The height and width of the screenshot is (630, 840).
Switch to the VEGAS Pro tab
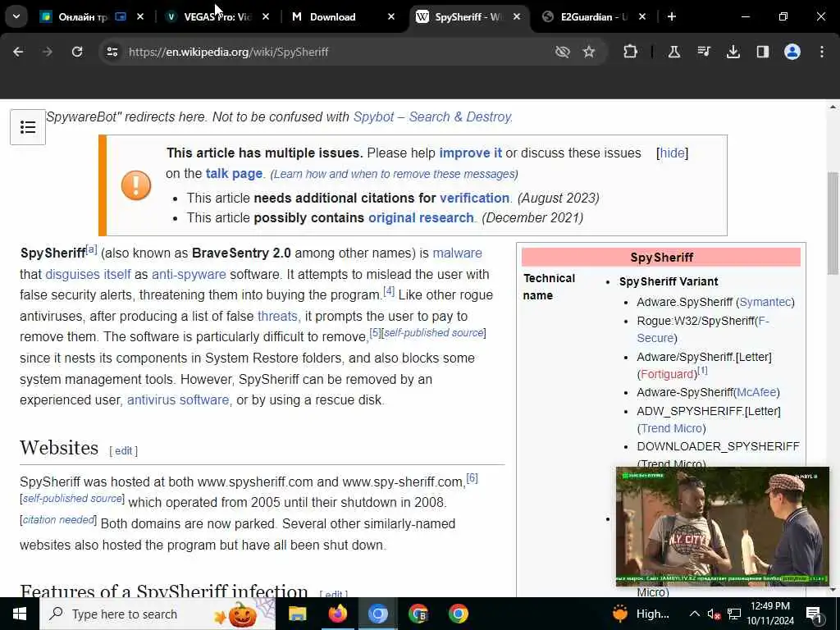click(x=217, y=17)
